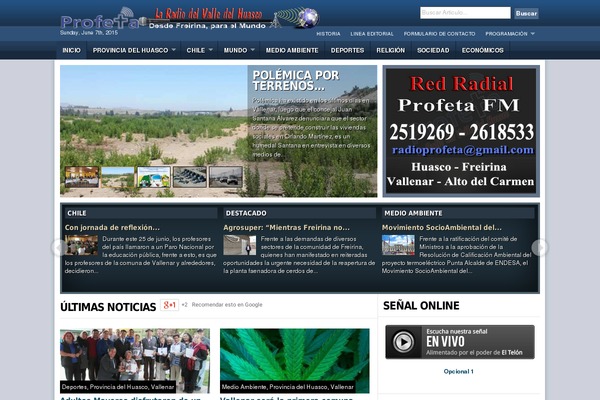Expand the Chile dropdown menu
Image resolution: width=600 pixels, height=400 pixels.
tap(199, 50)
